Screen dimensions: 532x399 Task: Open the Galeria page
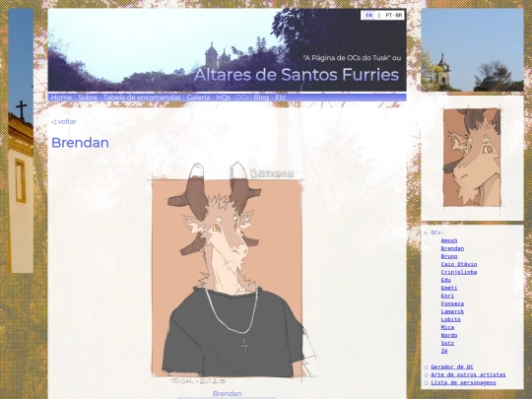tap(198, 98)
